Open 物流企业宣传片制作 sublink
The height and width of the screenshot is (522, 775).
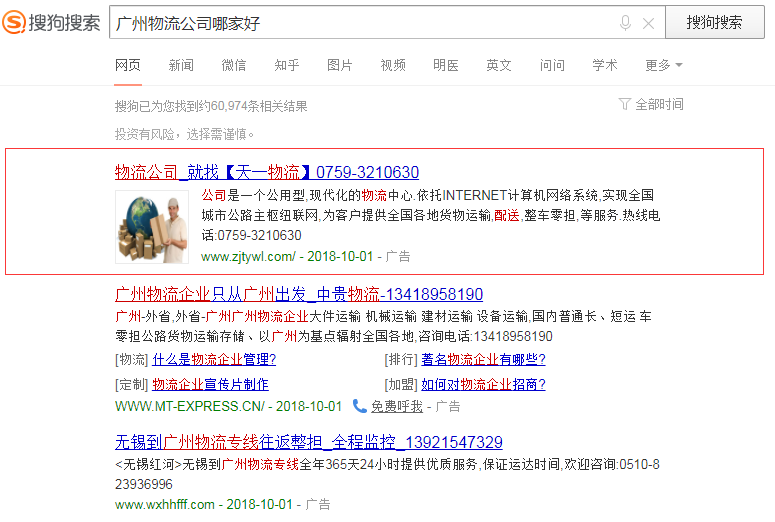211,385
